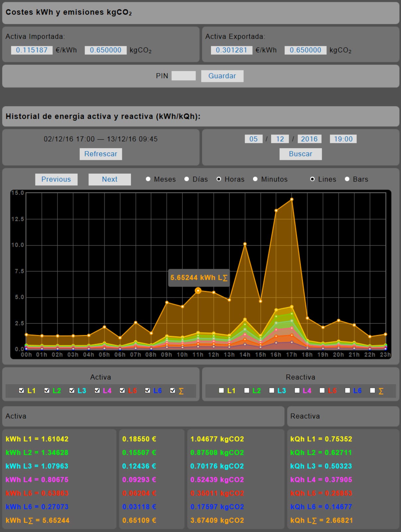This screenshot has height=532, width=401.
Task: Click the day field showing 05
Action: pyautogui.click(x=253, y=139)
